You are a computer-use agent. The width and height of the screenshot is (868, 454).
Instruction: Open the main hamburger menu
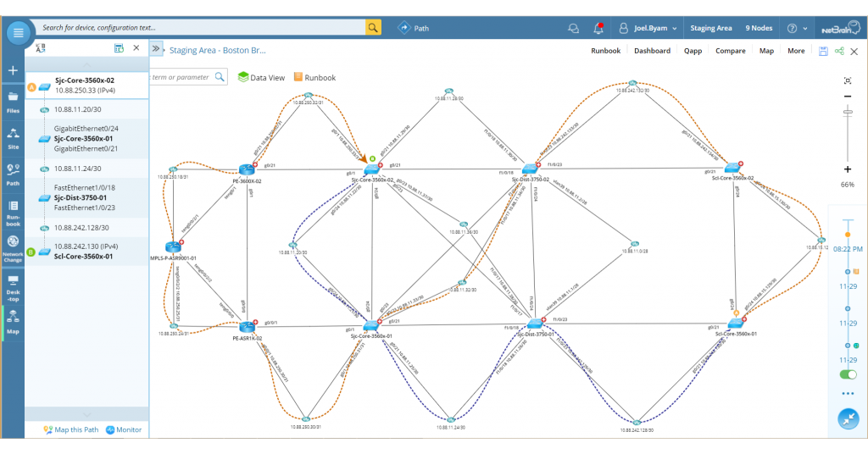click(18, 33)
